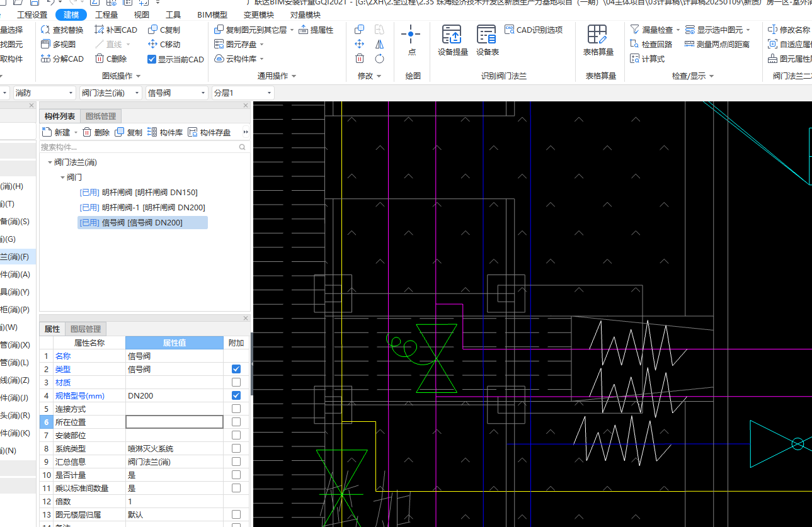Screen dimensions: 812x527
Task: Click the C复制 copy tool
Action: [164, 30]
